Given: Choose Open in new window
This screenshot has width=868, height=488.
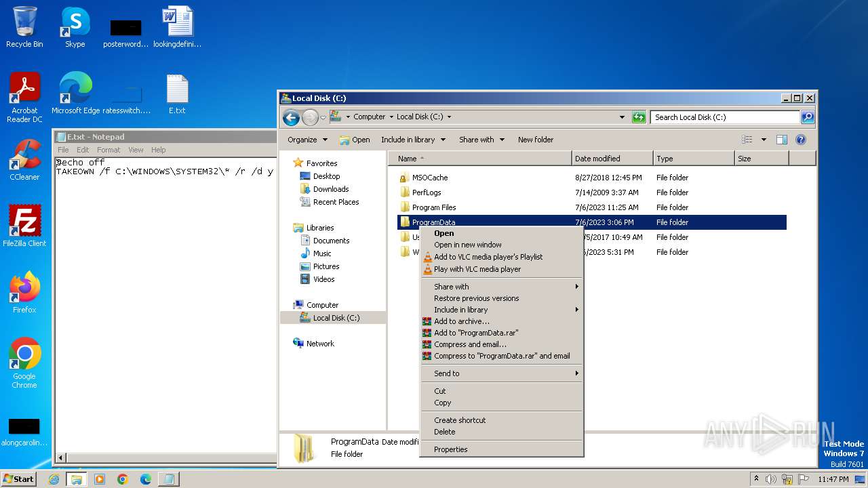Looking at the screenshot, I should click(502, 245).
